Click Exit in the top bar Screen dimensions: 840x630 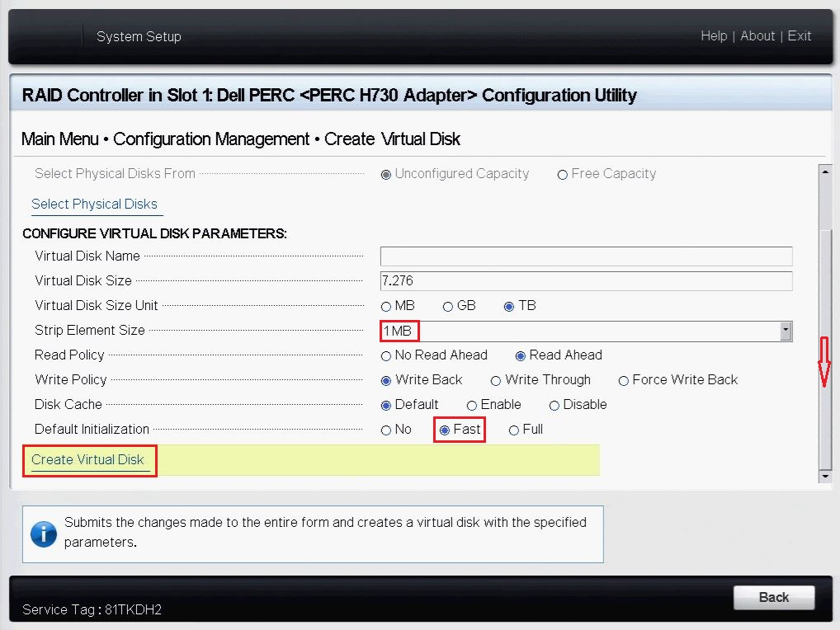[x=799, y=35]
